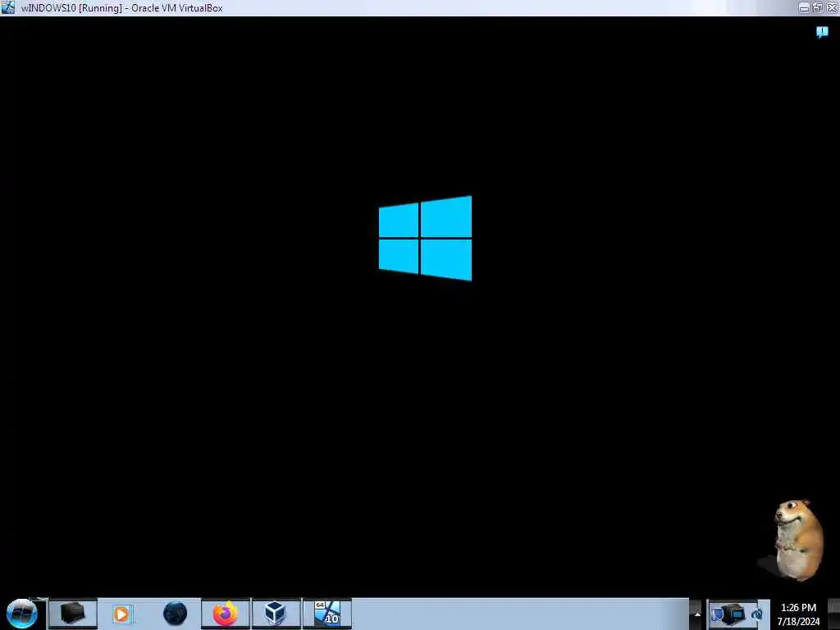Open the VirtualBox notification bubble icon
Viewport: 840px width, 630px height.
pos(822,32)
